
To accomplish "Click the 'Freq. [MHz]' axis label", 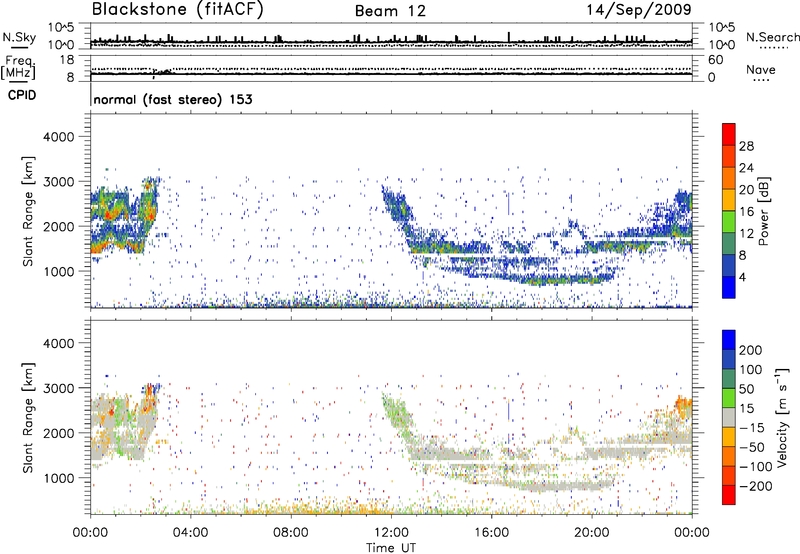I will 19,68.
